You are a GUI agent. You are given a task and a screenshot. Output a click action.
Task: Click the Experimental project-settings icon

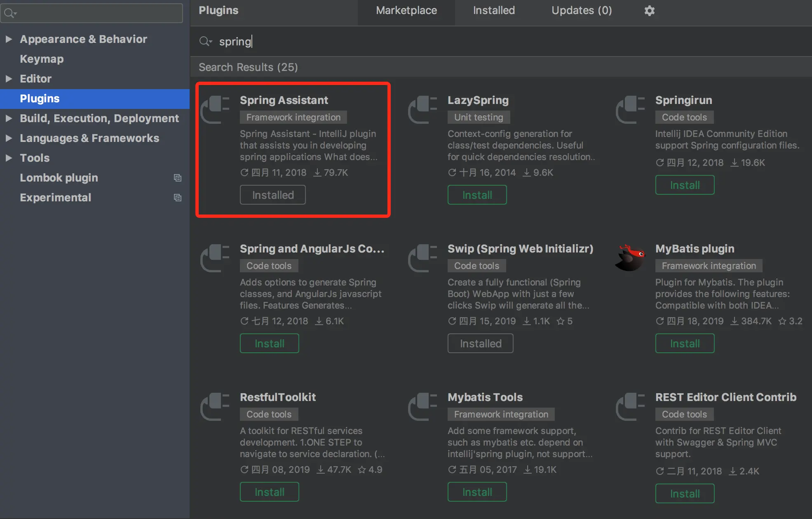178,198
